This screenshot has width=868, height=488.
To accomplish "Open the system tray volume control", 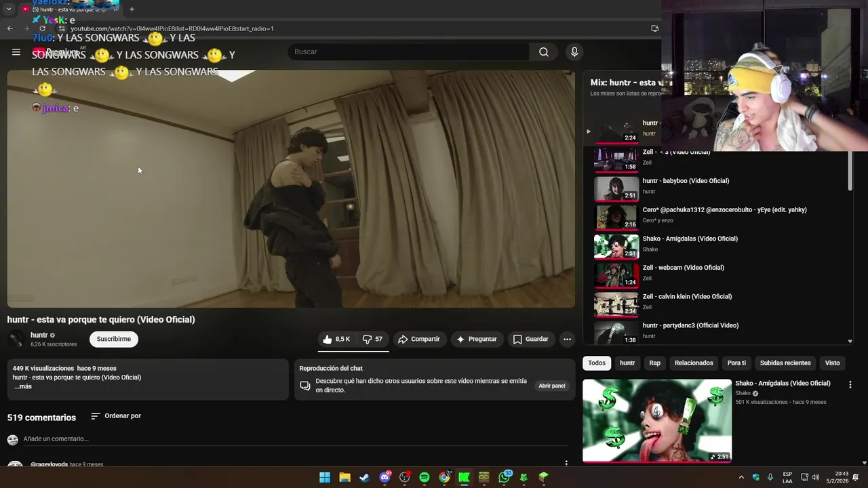I will [815, 477].
